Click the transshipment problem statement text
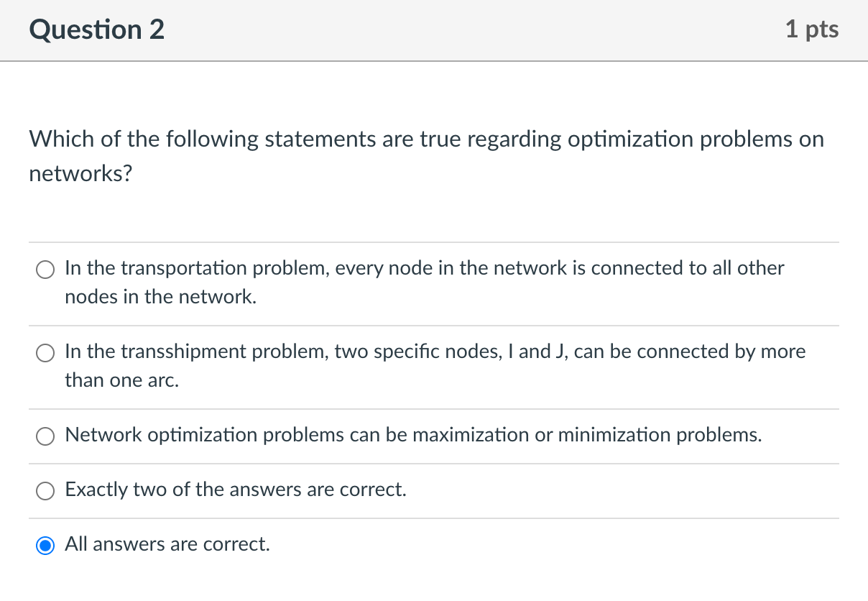The height and width of the screenshot is (601, 868). [435, 352]
